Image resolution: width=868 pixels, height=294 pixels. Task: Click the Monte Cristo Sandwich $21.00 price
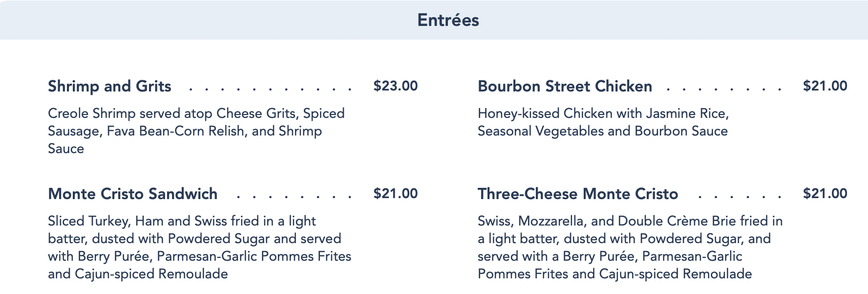pyautogui.click(x=395, y=194)
